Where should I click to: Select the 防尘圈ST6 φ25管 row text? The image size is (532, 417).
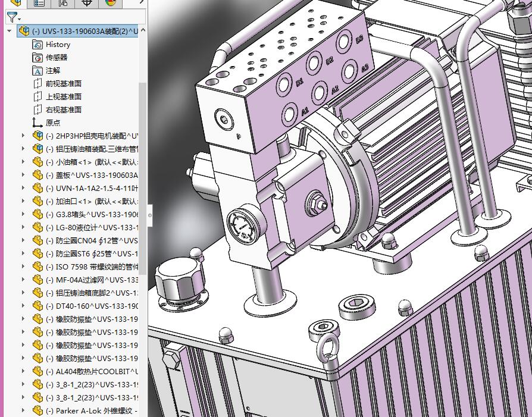(92, 253)
